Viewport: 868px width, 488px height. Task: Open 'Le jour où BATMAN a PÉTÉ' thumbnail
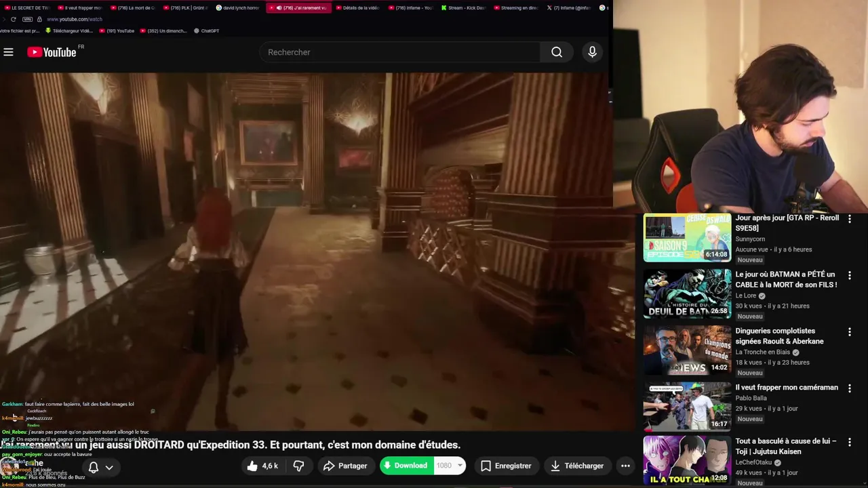pos(687,294)
